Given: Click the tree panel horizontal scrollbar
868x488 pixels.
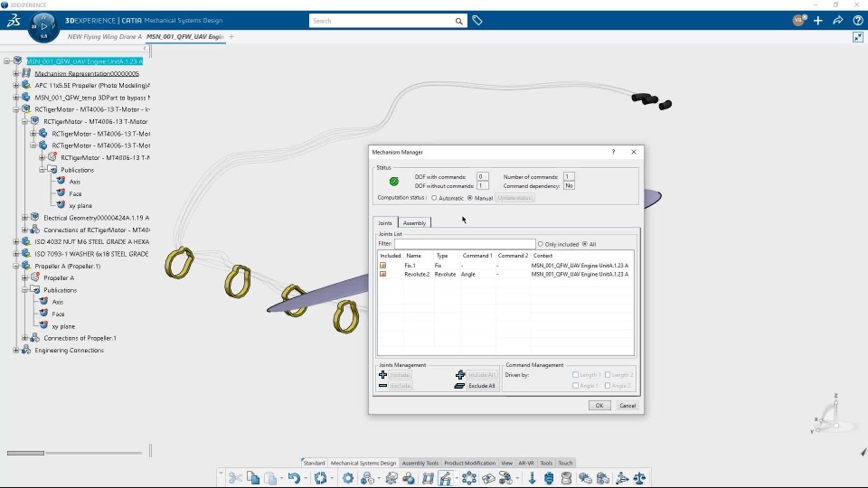Looking at the screenshot, I should tap(25, 453).
